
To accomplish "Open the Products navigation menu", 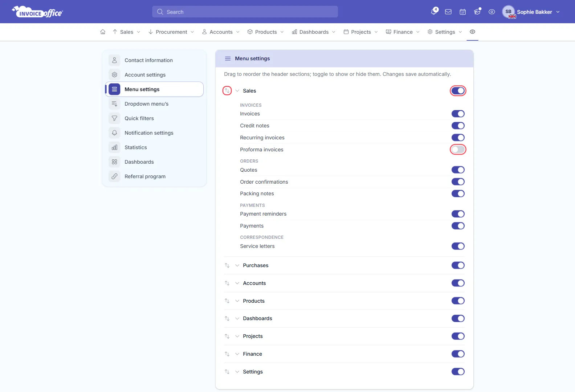I will (x=266, y=32).
